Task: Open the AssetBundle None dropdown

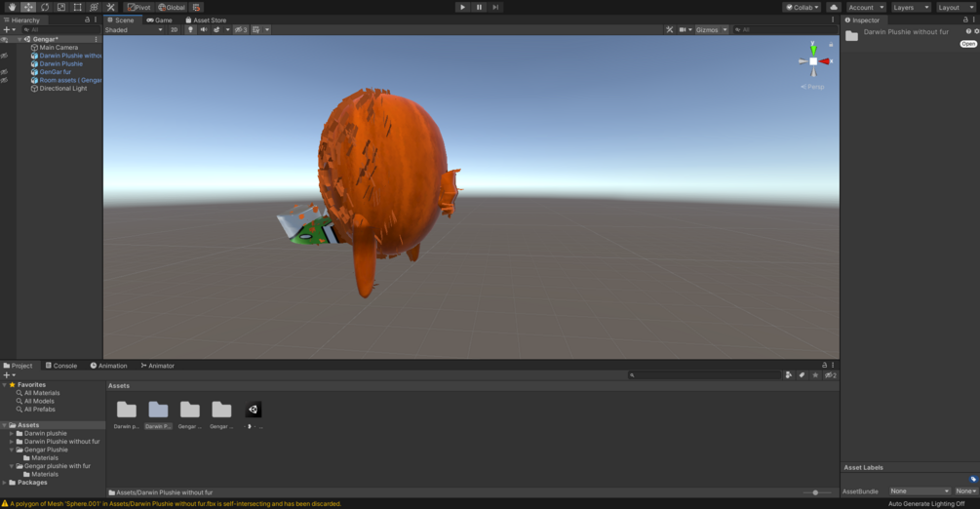Action: 920,490
